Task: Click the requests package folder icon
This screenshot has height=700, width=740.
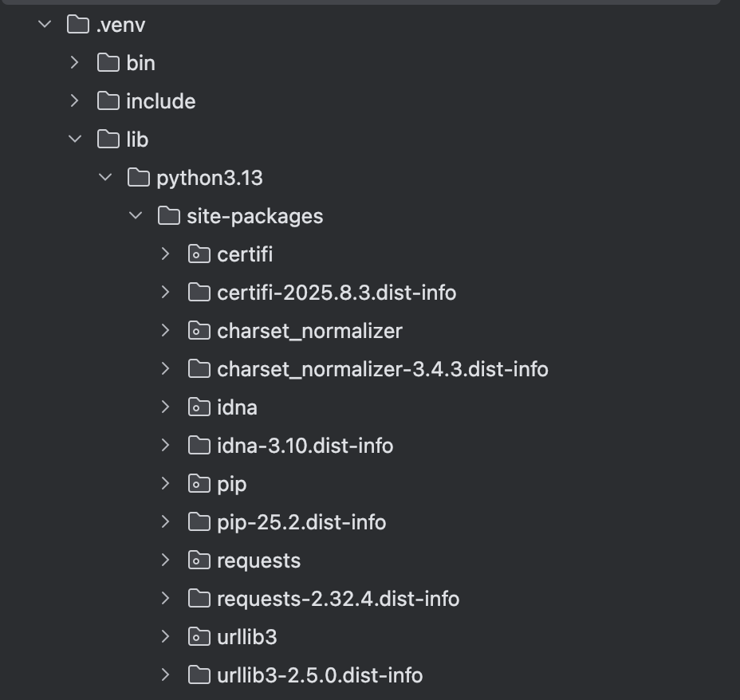Action: point(199,560)
